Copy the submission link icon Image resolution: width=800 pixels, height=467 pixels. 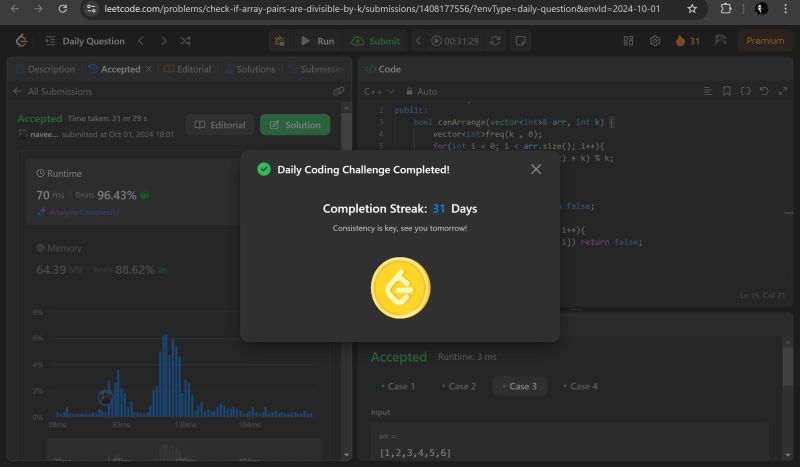tap(338, 91)
